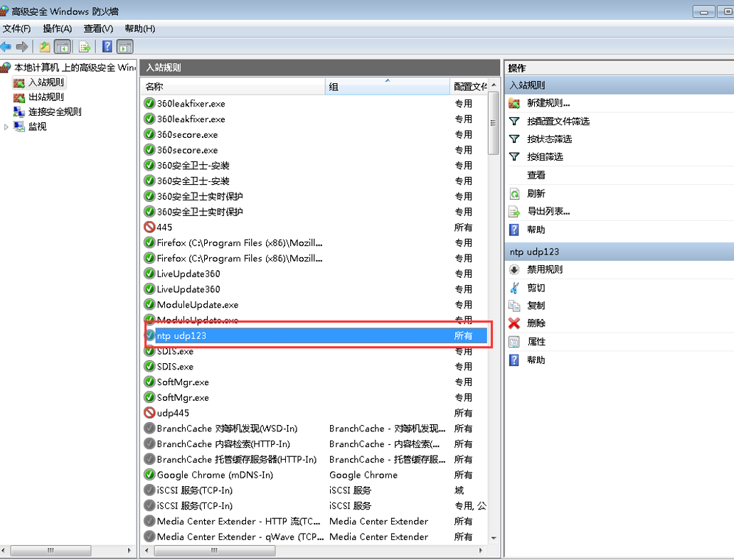Open 属性 (Properties) for ntp udp123
This screenshot has height=560, width=734.
(536, 342)
